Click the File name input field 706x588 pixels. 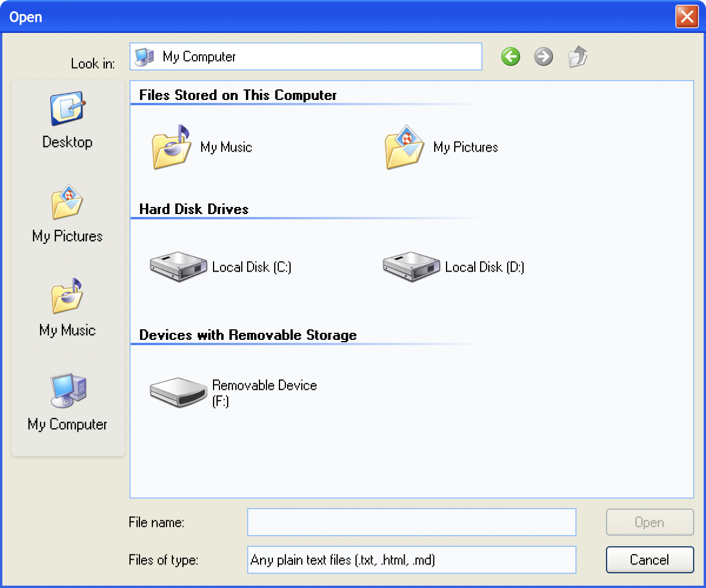click(x=412, y=522)
